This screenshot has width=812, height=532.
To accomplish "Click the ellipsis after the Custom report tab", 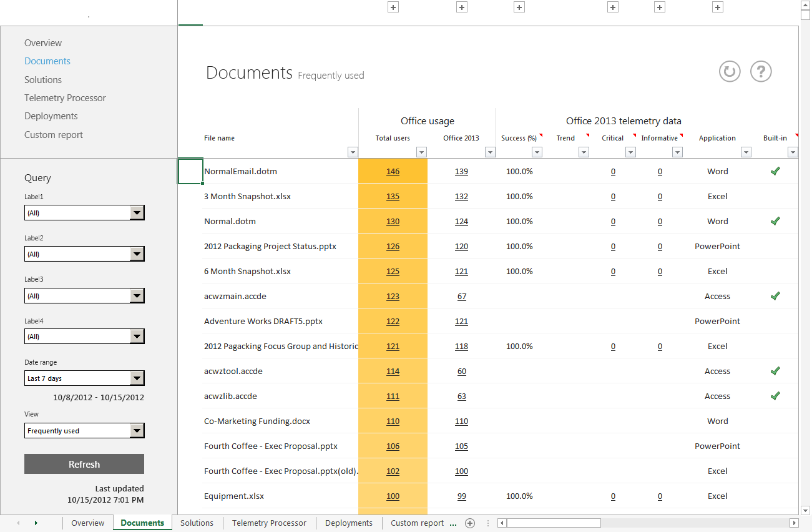I will [452, 523].
